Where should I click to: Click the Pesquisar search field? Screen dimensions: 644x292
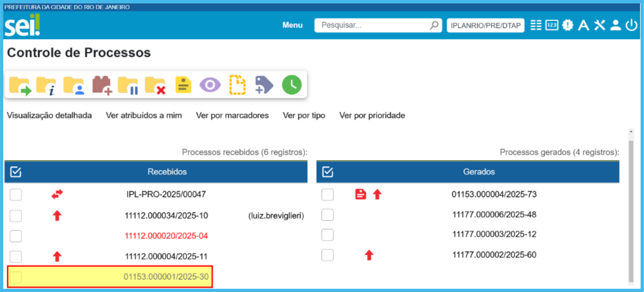(372, 26)
